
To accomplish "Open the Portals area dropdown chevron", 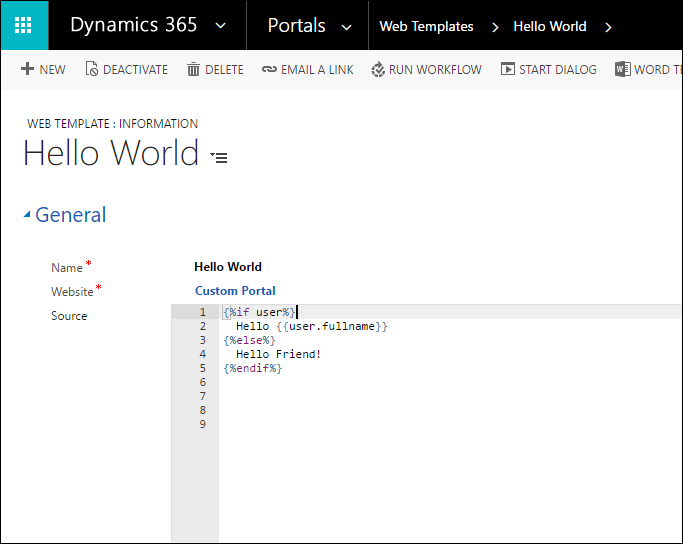I will [346, 27].
